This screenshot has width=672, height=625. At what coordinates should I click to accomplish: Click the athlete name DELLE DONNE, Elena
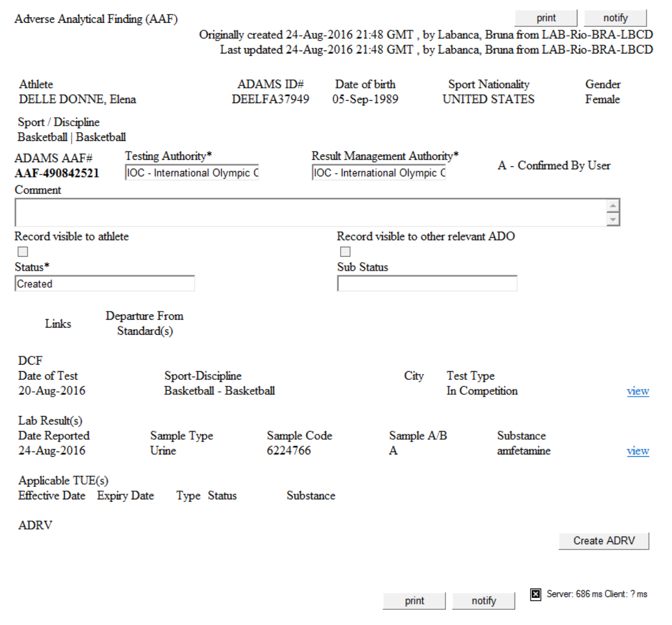pos(78,99)
